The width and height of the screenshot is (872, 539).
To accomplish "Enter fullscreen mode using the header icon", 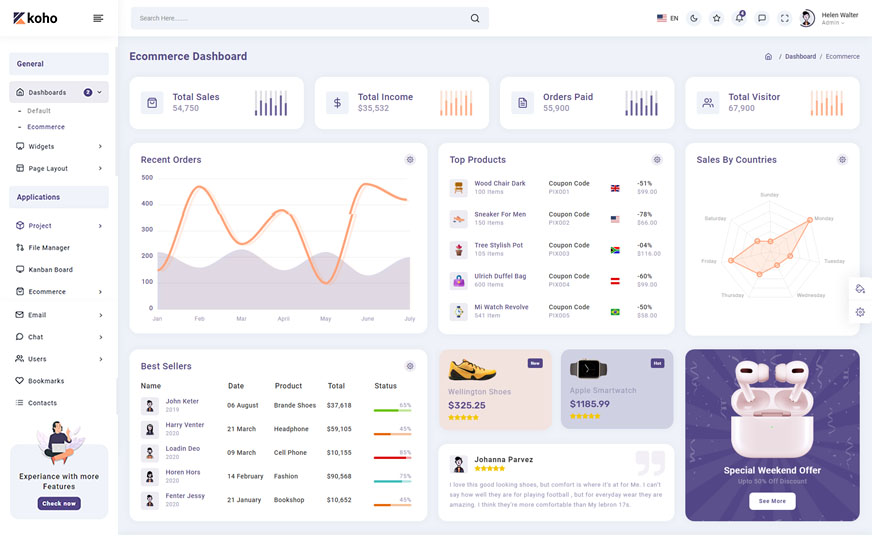I will tap(784, 18).
